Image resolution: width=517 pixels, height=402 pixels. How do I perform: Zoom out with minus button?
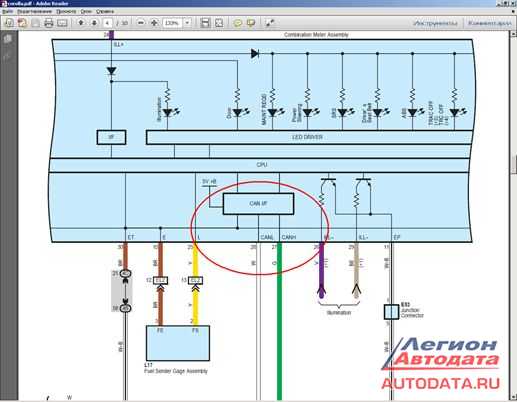(141, 23)
